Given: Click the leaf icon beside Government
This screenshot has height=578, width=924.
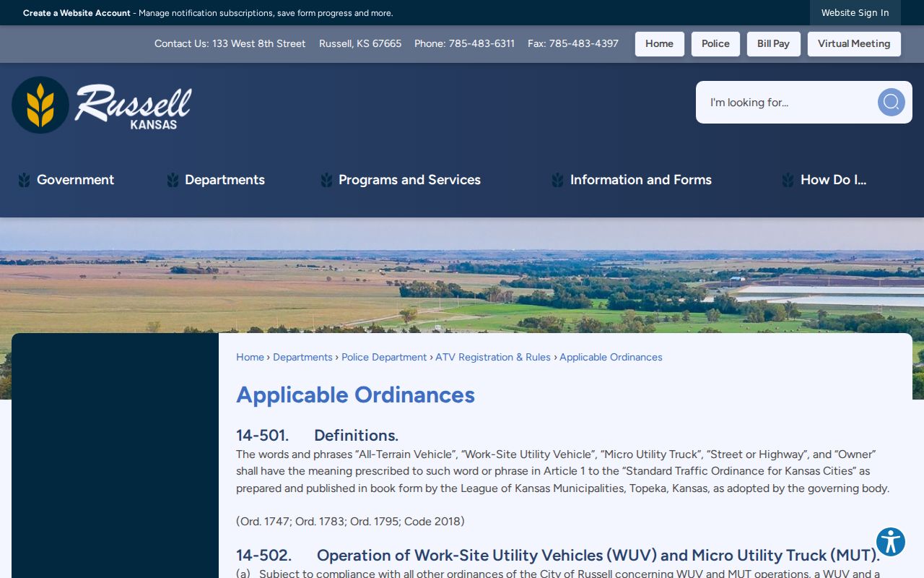Looking at the screenshot, I should (25, 180).
